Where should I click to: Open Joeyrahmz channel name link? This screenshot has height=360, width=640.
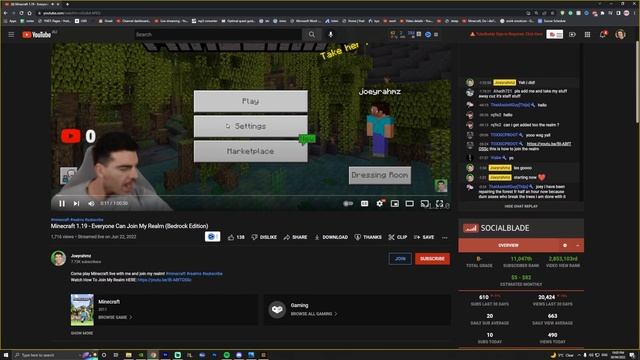[81, 256]
